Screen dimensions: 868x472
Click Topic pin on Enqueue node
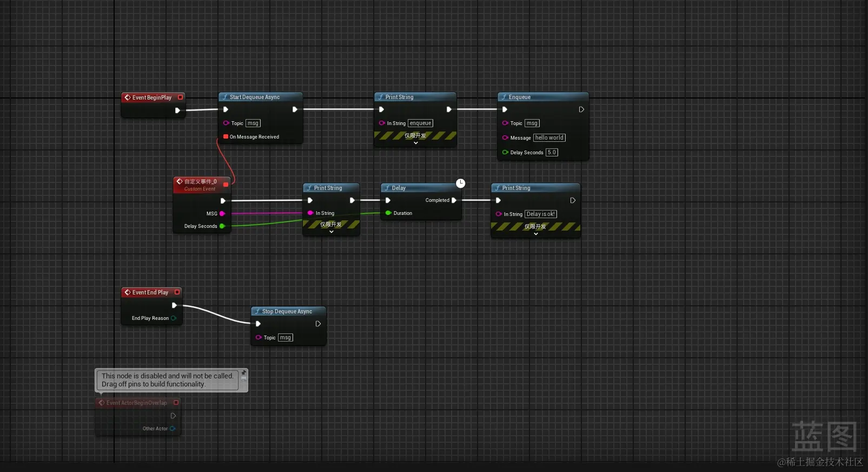(505, 123)
